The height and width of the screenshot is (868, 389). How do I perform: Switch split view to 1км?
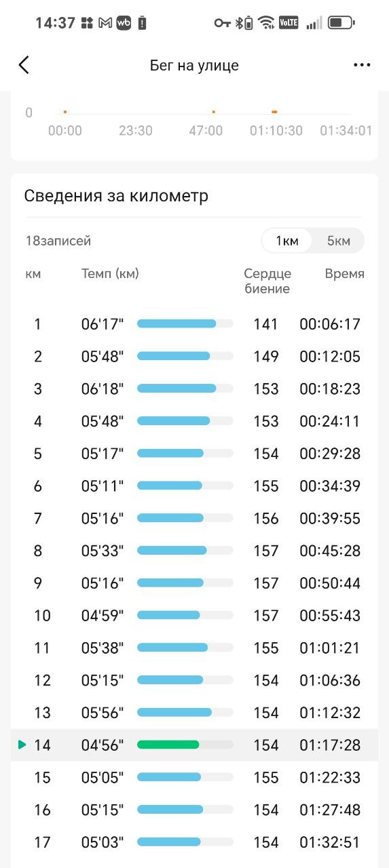pos(287,241)
